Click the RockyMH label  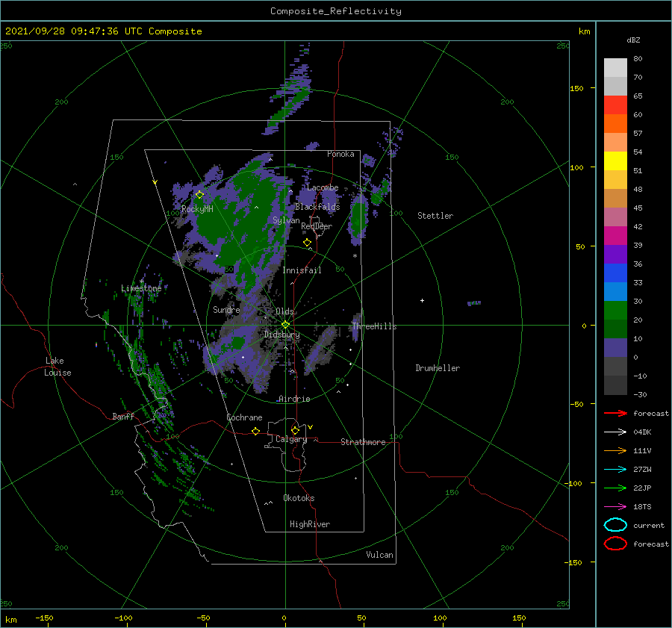197,209
